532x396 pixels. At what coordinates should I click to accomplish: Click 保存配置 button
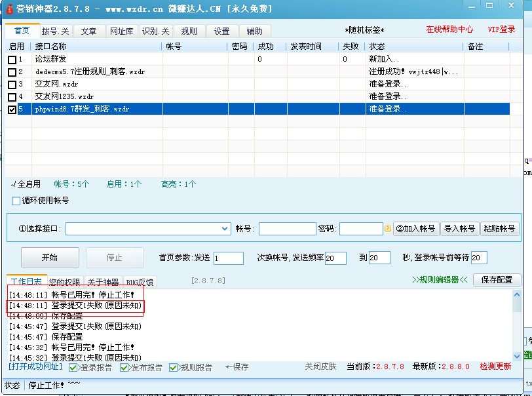(497, 280)
